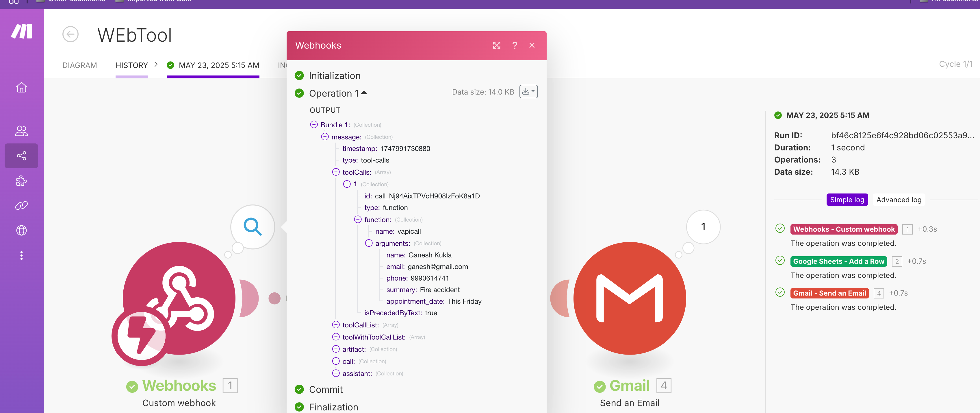Open the three-dot More menu in sidebar
This screenshot has height=413, width=980.
(22, 255)
